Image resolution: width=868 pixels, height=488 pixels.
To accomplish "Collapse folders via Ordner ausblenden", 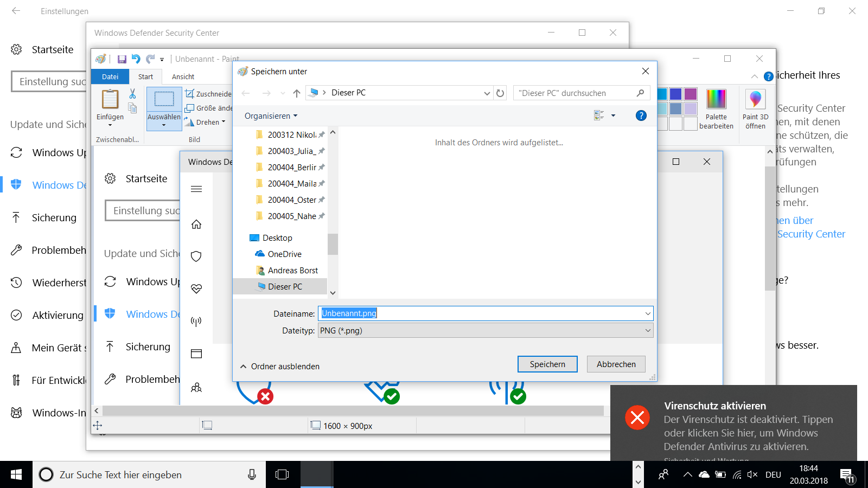I will 280,367.
